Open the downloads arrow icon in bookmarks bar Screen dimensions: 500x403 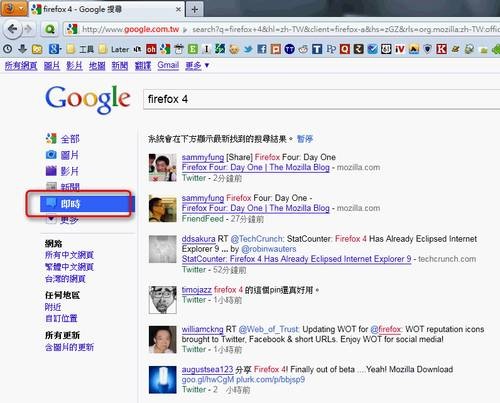tap(22, 50)
